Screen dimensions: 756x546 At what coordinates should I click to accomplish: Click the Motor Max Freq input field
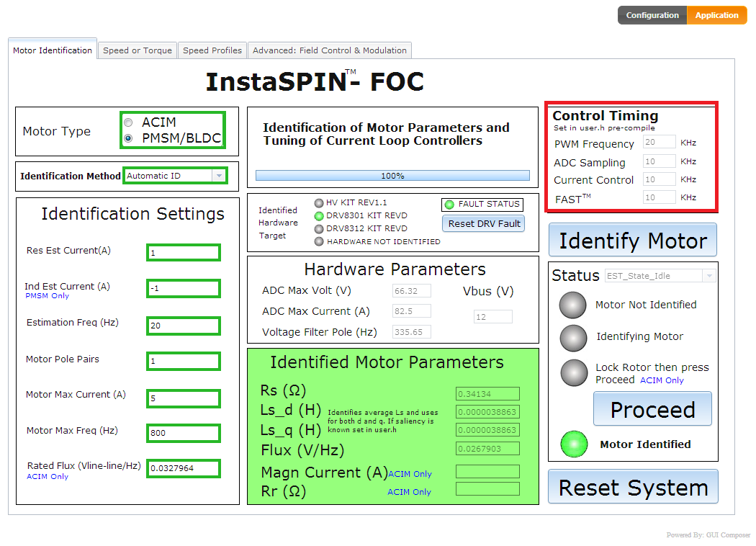click(x=183, y=433)
